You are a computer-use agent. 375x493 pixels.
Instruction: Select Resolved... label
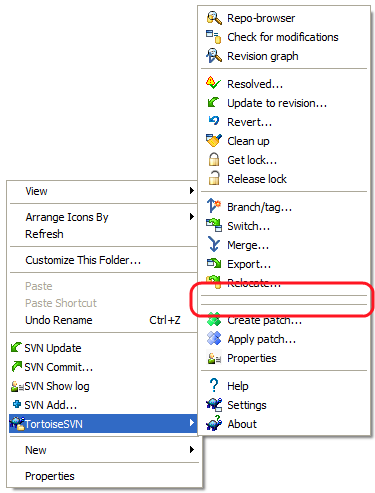pos(255,84)
